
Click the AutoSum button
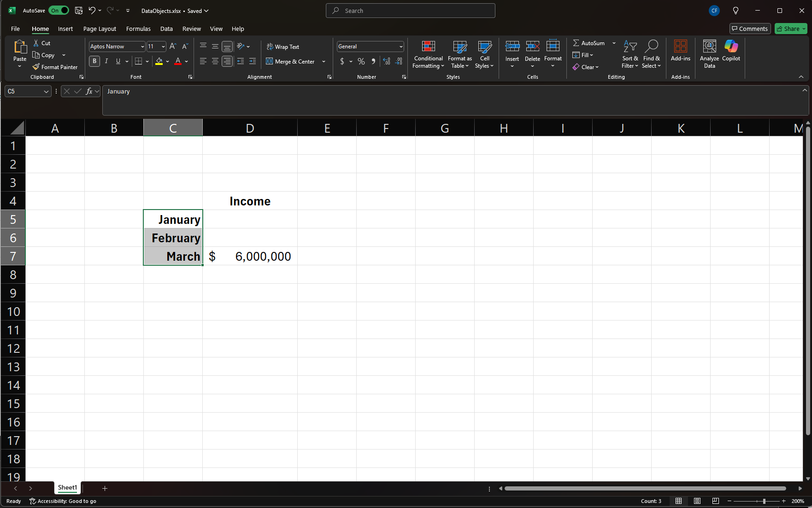[x=588, y=43]
